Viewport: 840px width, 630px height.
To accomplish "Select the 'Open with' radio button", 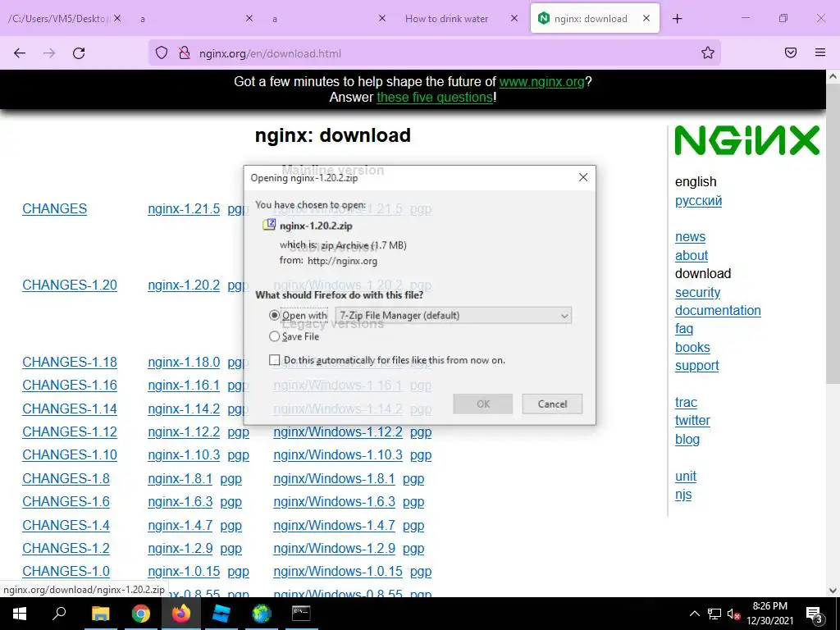I will click(274, 316).
